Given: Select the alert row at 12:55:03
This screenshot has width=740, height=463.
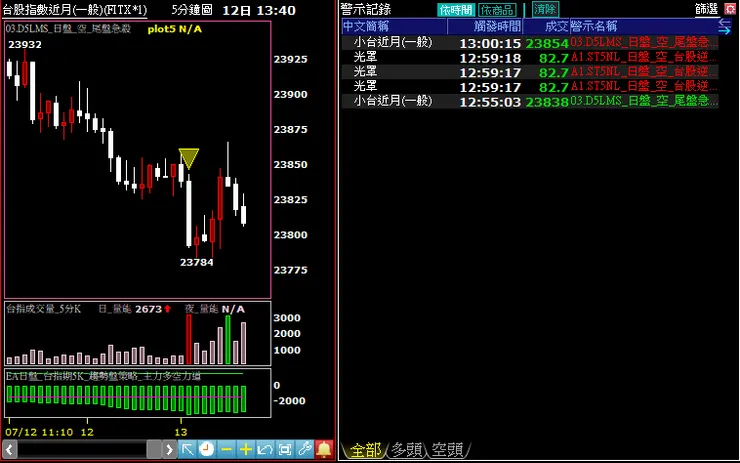Looking at the screenshot, I should 530,101.
